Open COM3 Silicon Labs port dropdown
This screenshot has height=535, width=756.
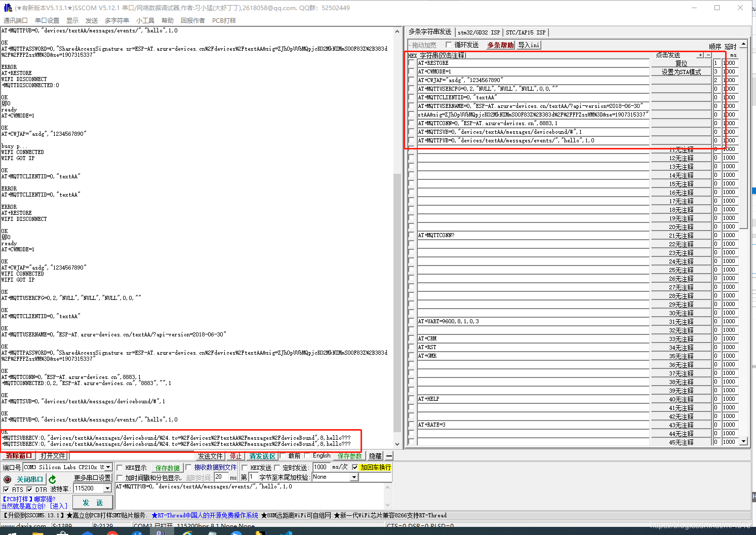point(108,467)
